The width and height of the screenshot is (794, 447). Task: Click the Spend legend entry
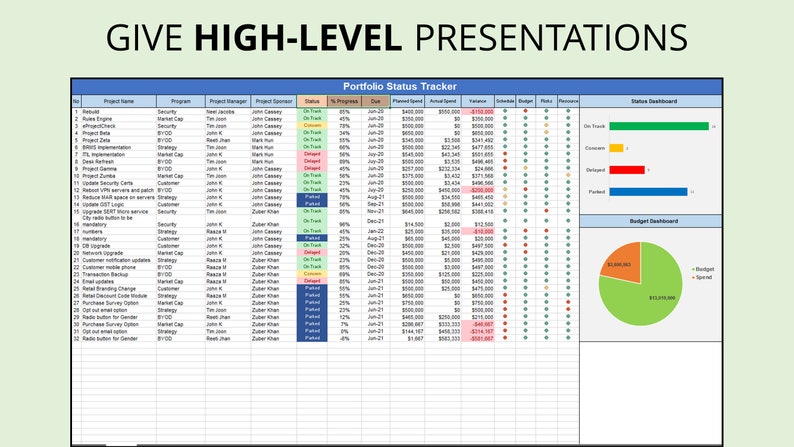(702, 277)
